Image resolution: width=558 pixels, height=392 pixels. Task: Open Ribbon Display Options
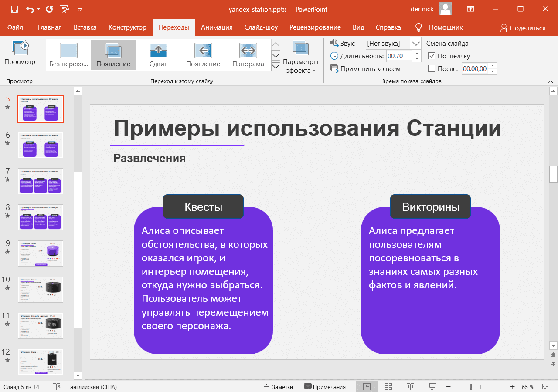(x=470, y=9)
